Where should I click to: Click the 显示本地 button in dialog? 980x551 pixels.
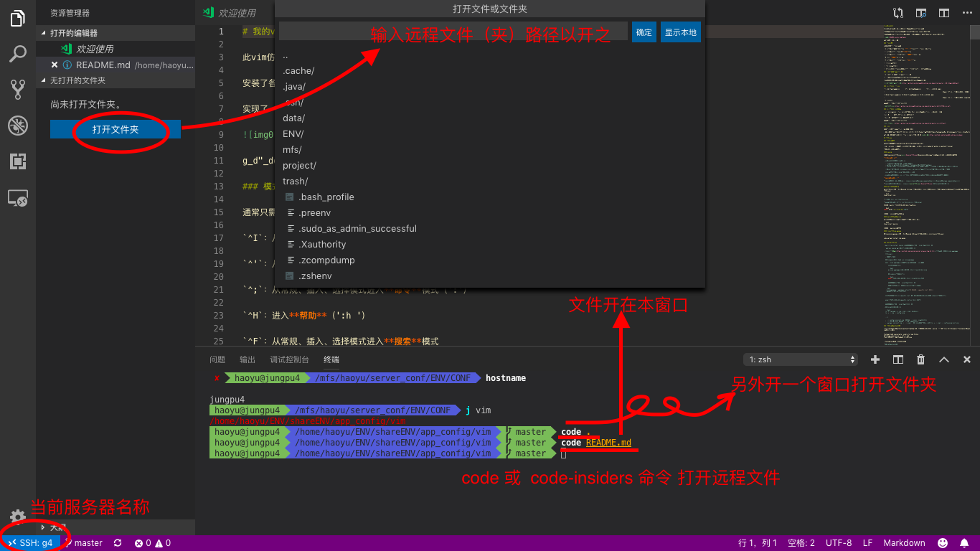(x=680, y=32)
